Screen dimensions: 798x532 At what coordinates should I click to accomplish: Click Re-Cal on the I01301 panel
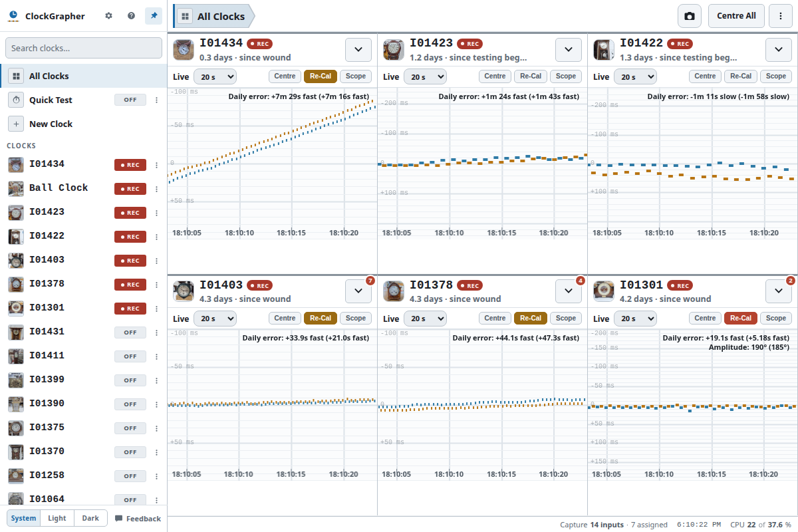coord(741,319)
